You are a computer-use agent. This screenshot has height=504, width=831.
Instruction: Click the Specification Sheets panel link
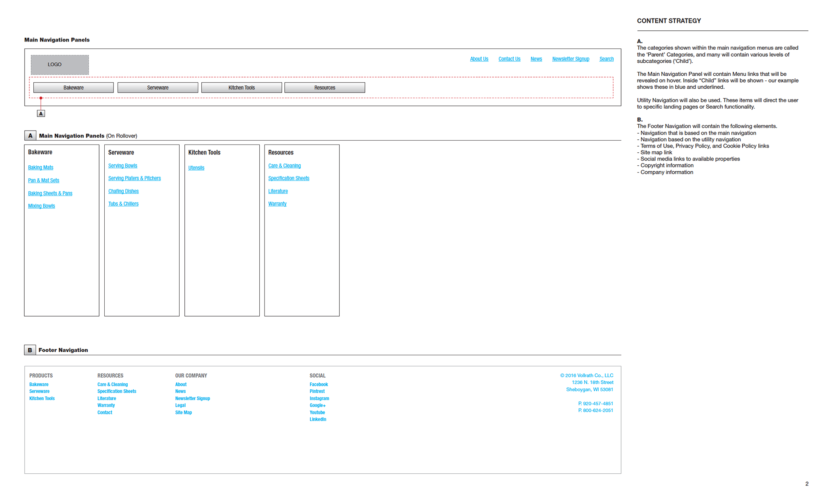point(288,178)
